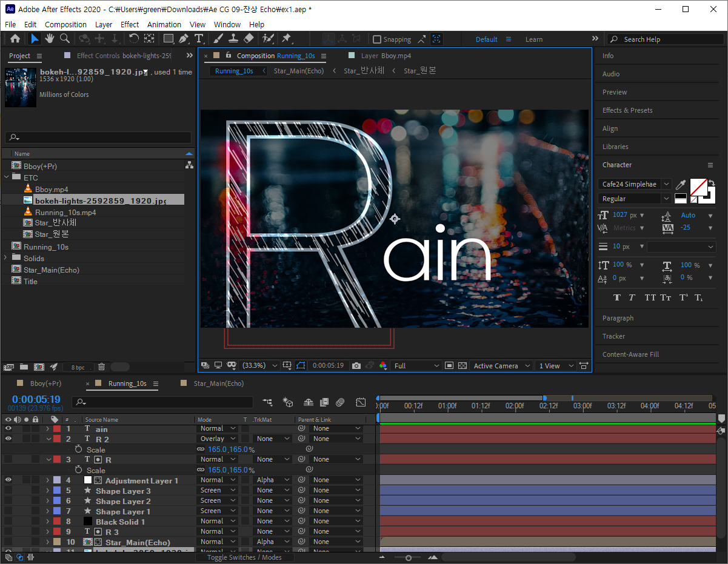This screenshot has width=728, height=564.
Task: Open the Animation menu
Action: coord(164,24)
